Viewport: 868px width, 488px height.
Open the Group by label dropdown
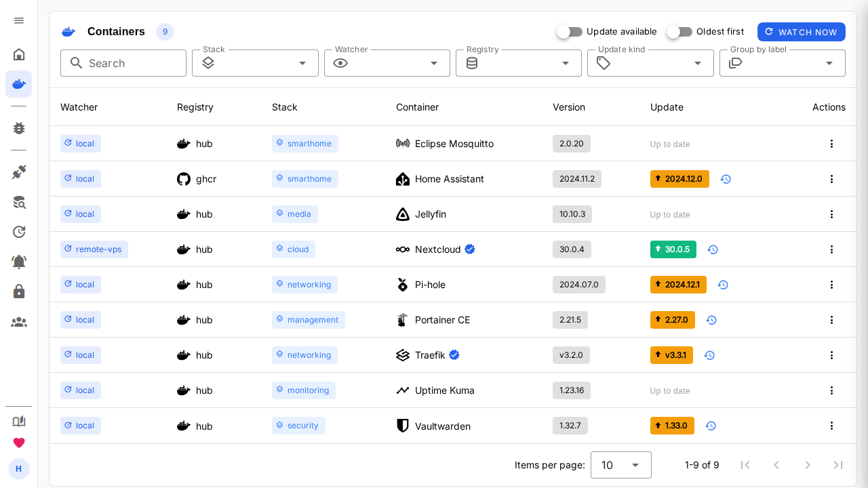tap(783, 63)
